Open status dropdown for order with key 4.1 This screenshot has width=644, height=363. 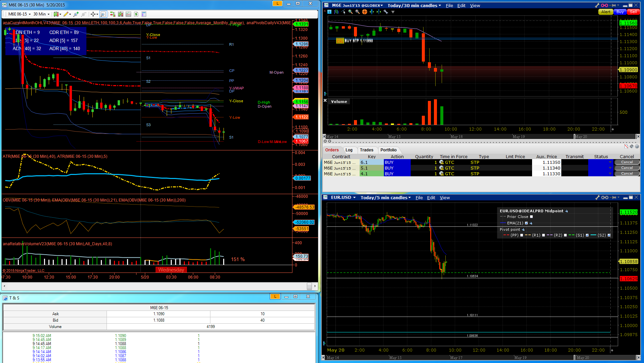[610, 174]
